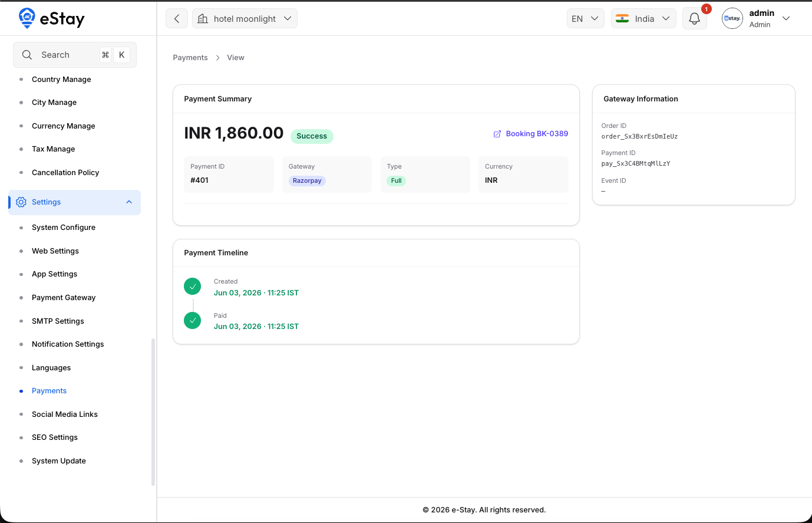
Task: Click the K shortcut key badge
Action: click(x=121, y=55)
